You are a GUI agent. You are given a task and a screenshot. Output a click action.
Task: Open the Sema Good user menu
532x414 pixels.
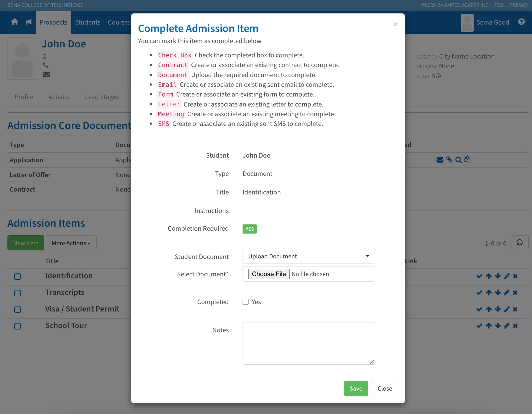coord(485,22)
